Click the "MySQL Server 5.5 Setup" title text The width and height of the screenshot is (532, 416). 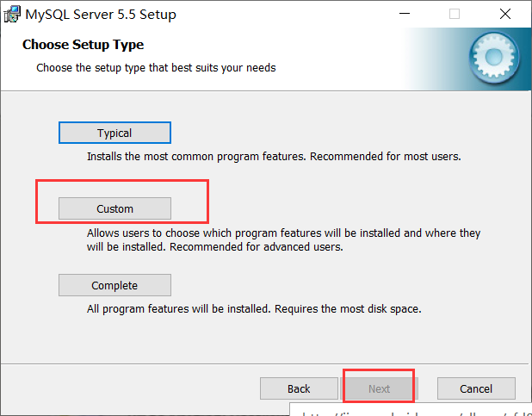coord(102,14)
